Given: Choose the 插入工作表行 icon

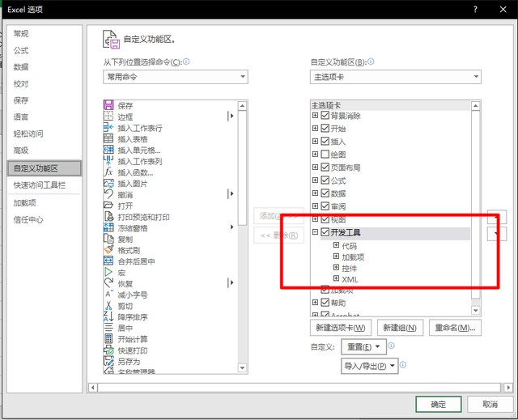Looking at the screenshot, I should coord(108,127).
